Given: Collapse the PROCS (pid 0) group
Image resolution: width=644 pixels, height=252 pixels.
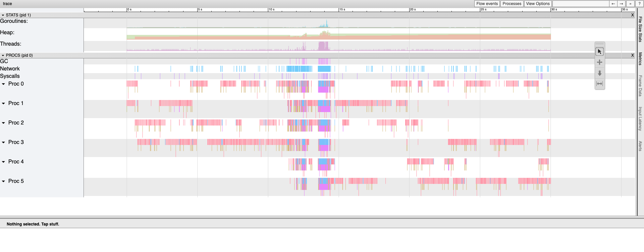Looking at the screenshot, I should [3, 55].
